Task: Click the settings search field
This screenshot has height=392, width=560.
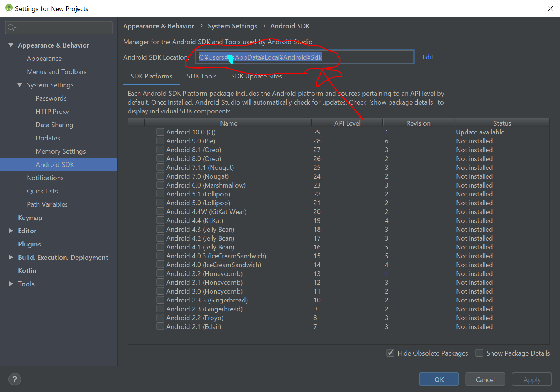Action: pyautogui.click(x=59, y=28)
